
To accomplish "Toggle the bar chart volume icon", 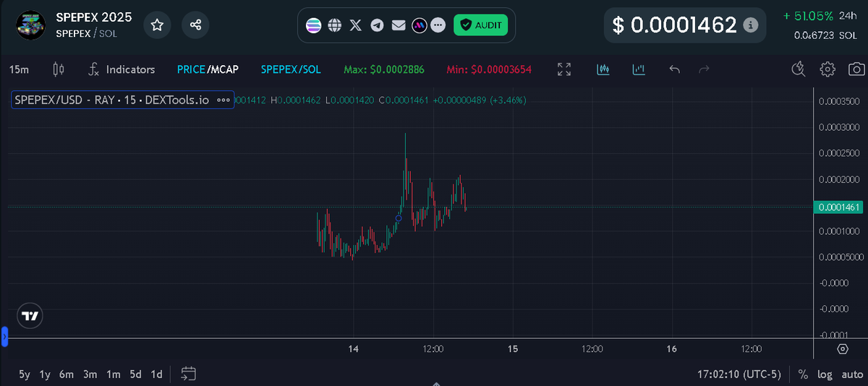I will (x=639, y=69).
